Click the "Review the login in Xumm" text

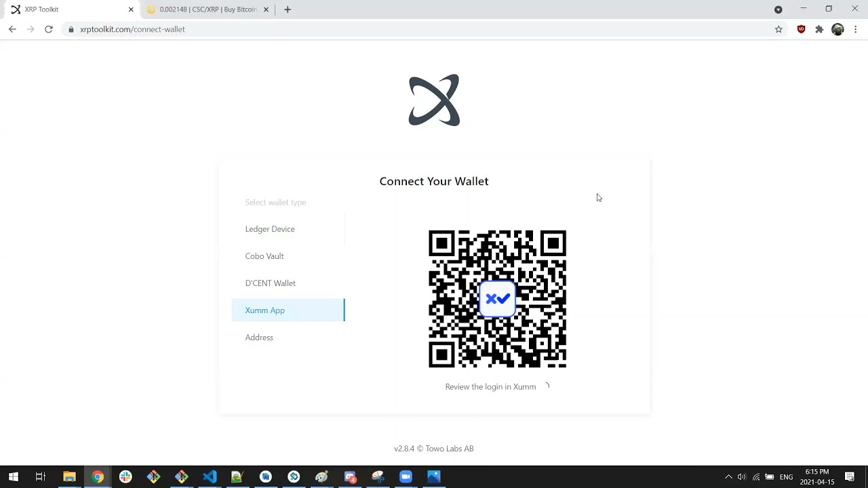click(x=490, y=387)
